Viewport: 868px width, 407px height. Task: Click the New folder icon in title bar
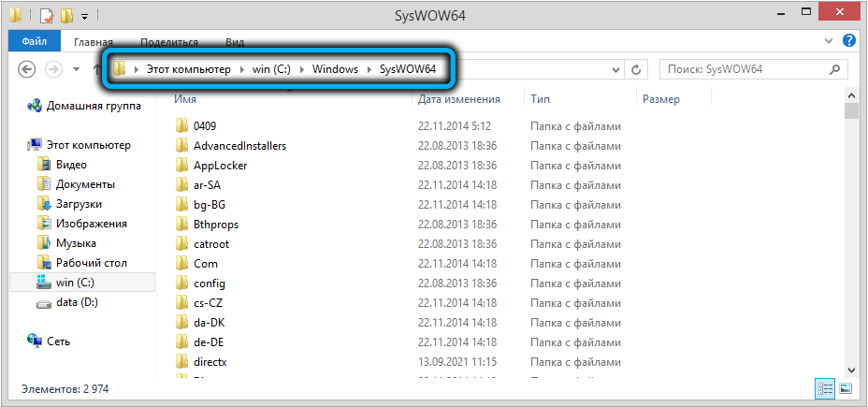pyautogui.click(x=66, y=16)
